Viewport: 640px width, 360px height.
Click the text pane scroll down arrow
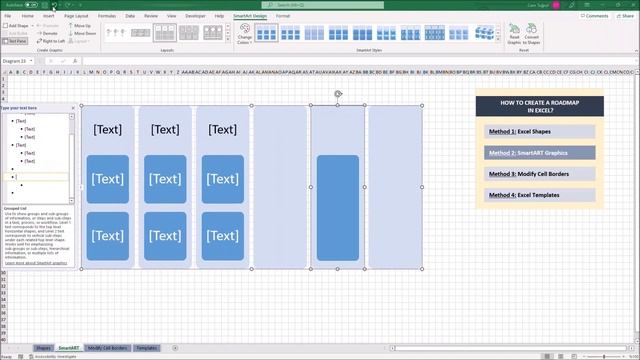click(x=72, y=201)
